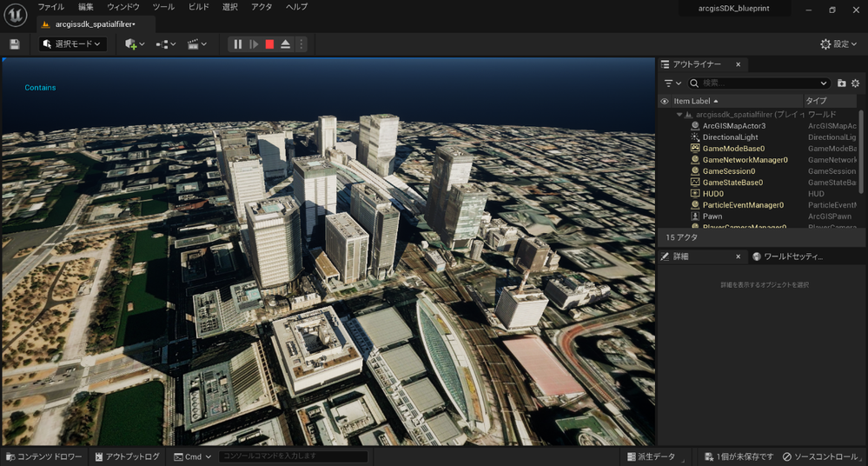This screenshot has width=868, height=466.
Task: Open Outliner settings gear
Action: 855,83
